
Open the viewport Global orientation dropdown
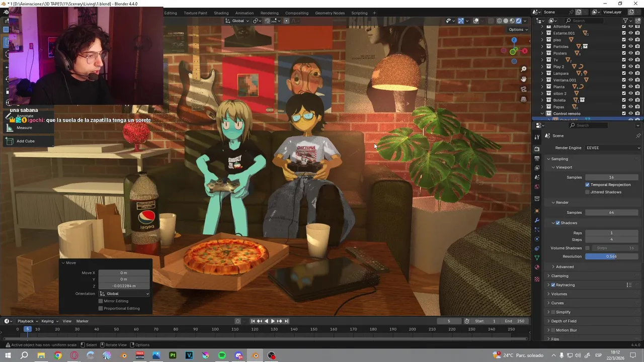pos(237,21)
